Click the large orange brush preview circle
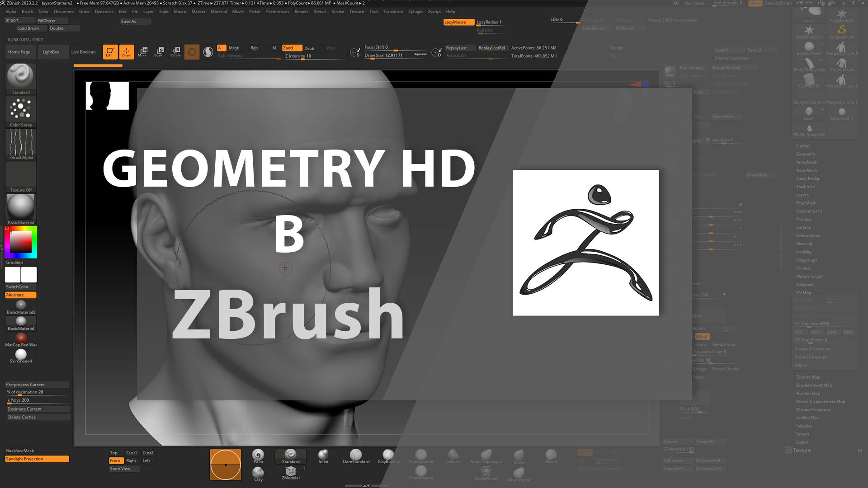This screenshot has width=868, height=488. [226, 465]
